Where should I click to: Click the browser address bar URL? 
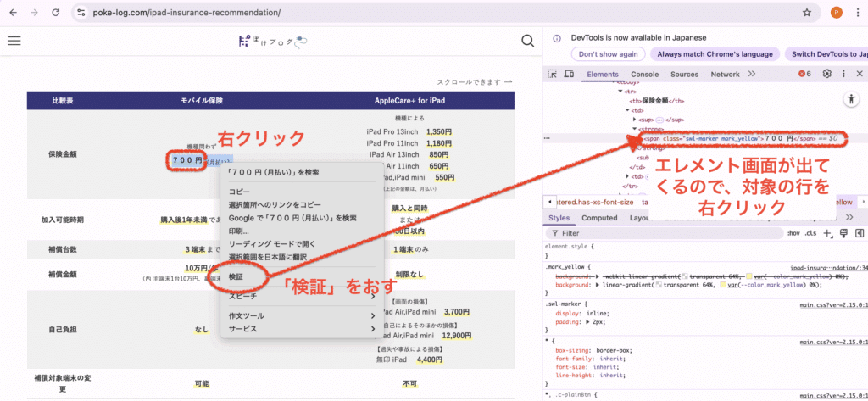tap(186, 12)
